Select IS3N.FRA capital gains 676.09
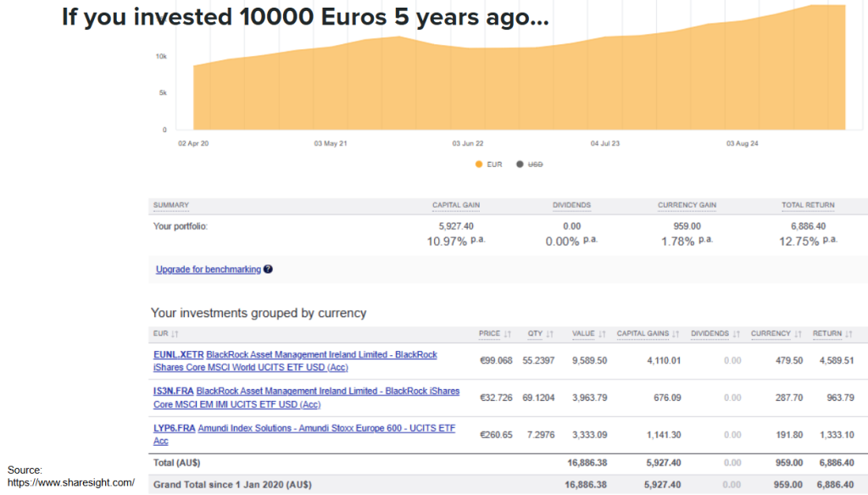The height and width of the screenshot is (495, 868). pos(667,398)
